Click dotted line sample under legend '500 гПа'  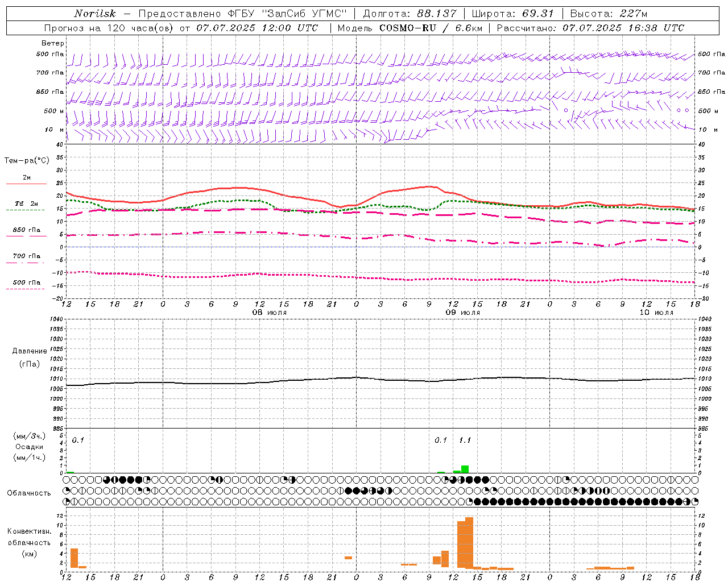click(25, 289)
